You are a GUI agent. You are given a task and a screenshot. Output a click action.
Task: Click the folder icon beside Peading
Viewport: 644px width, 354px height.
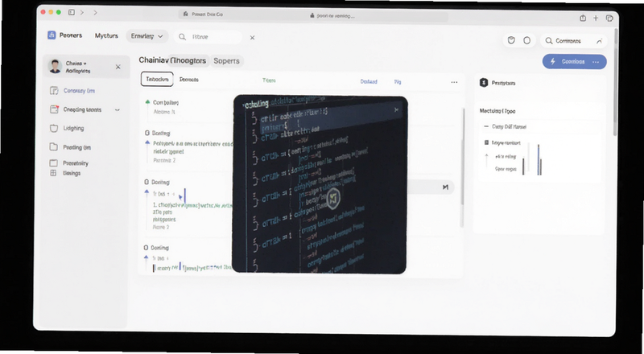[53, 147]
